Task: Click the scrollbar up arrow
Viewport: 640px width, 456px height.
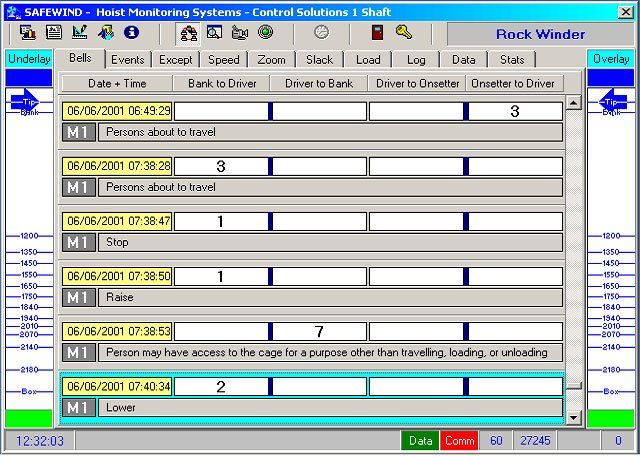Action: pos(573,103)
